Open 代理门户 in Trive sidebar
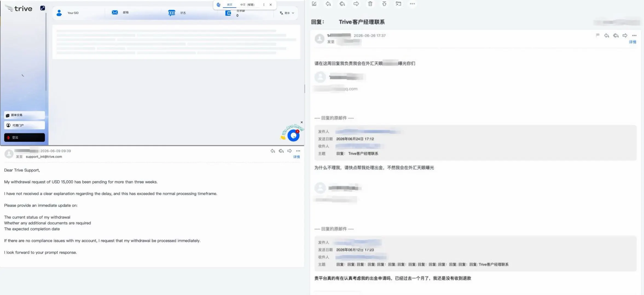 [x=24, y=125]
